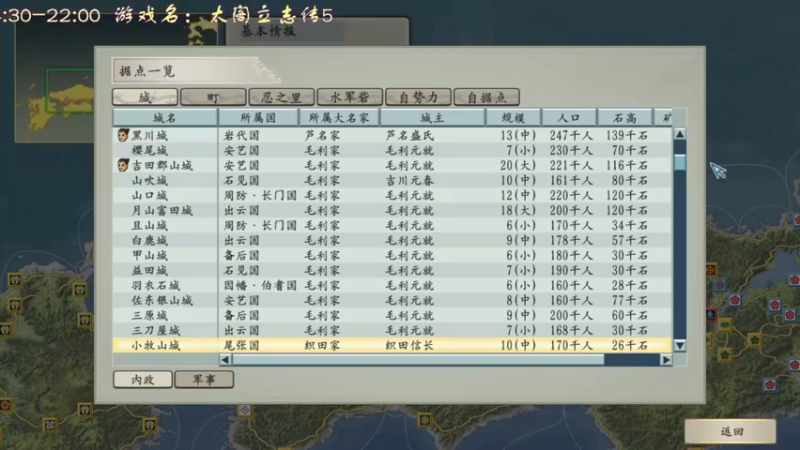Viewport: 800px width, 450px height.
Task: Select the 月山富田城 row
Action: pyautogui.click(x=392, y=210)
